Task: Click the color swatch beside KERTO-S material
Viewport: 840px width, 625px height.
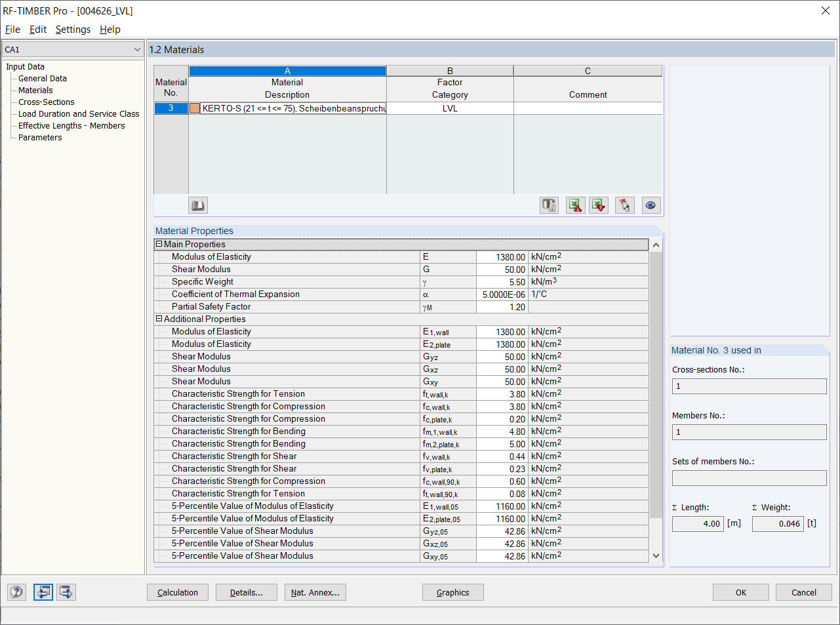Action: click(194, 108)
